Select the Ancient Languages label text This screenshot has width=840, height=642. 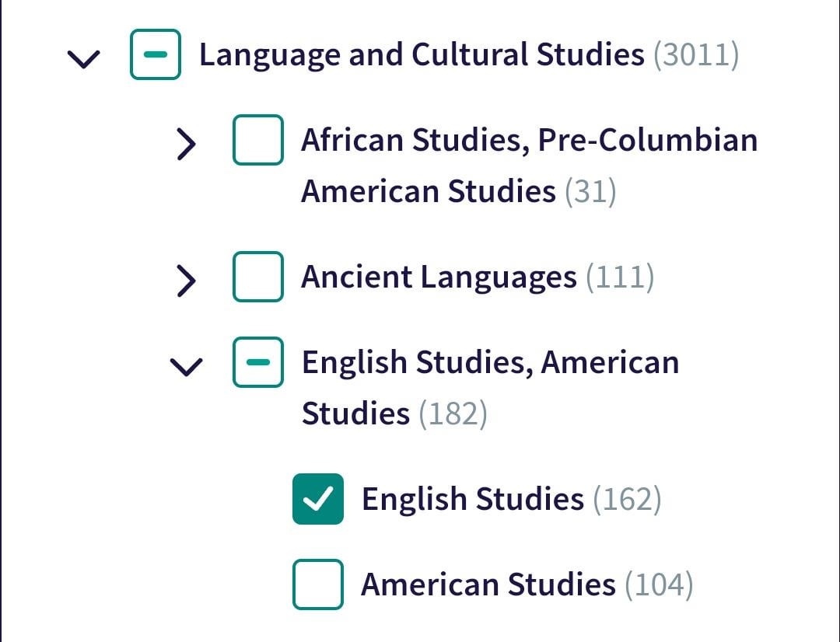point(439,277)
